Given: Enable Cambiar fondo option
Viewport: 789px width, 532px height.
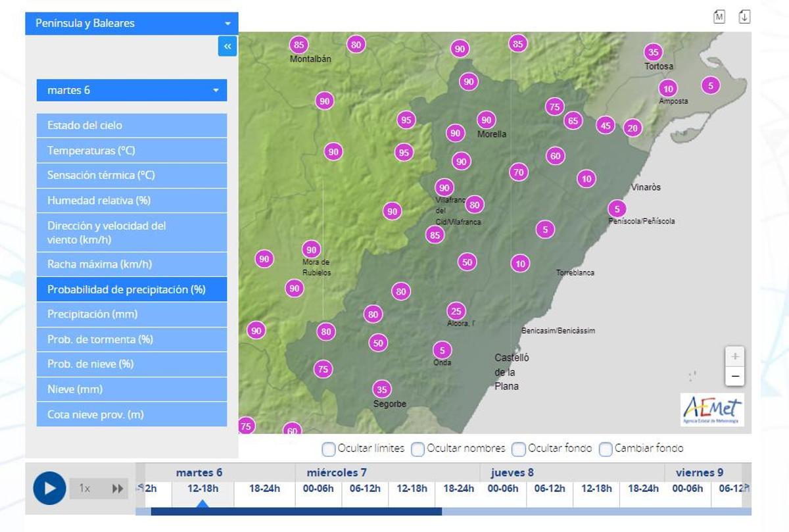Looking at the screenshot, I should [x=606, y=448].
